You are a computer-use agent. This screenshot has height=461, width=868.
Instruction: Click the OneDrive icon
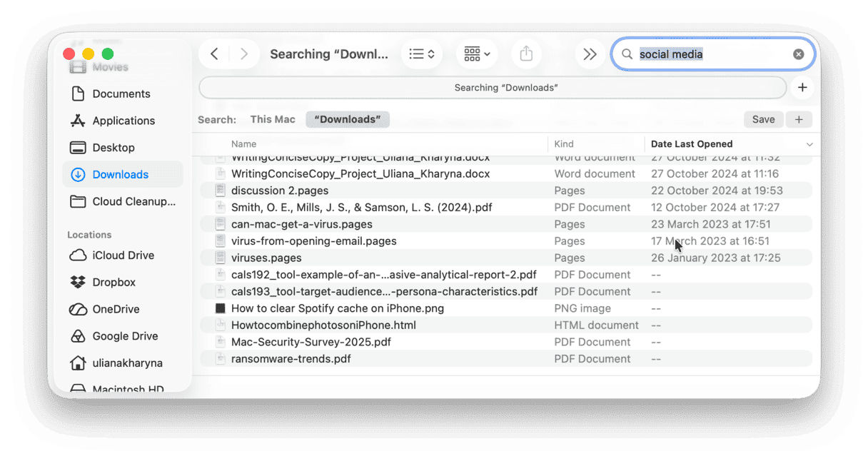(78, 310)
